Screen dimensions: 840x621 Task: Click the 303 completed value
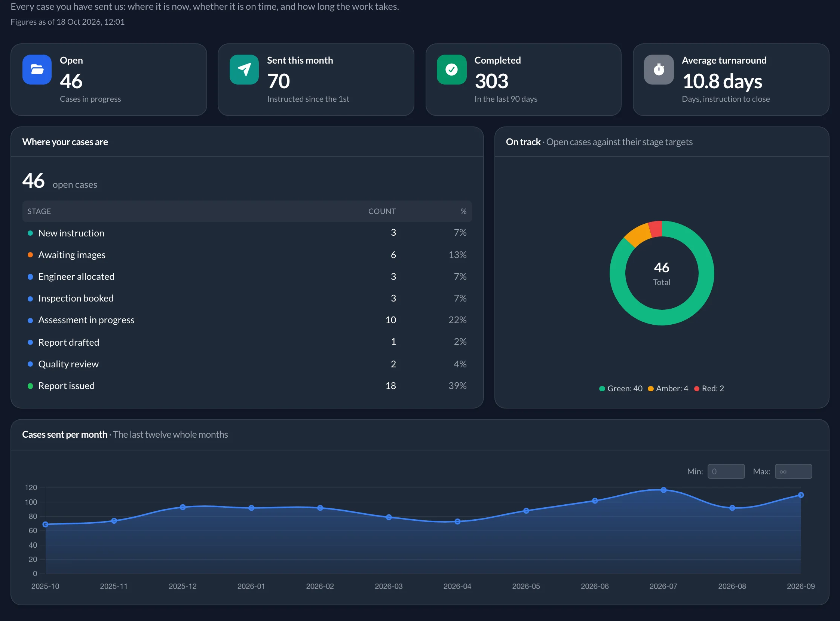pos(491,81)
